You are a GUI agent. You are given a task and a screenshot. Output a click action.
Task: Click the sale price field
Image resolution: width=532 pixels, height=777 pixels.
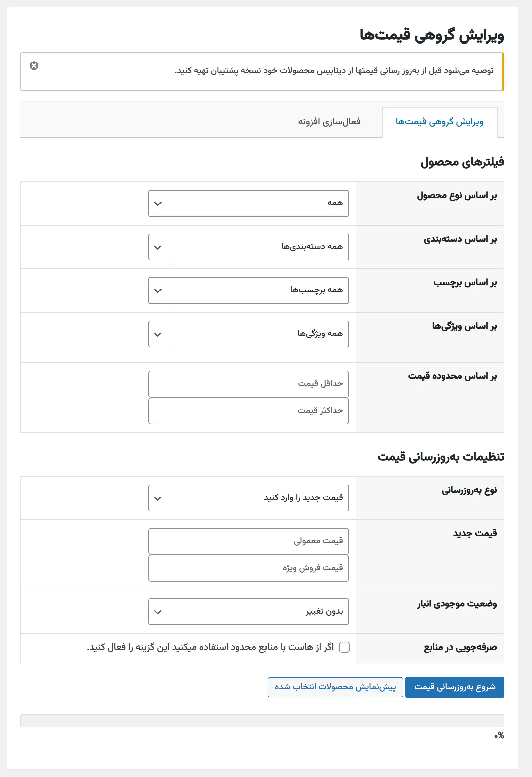pyautogui.click(x=249, y=568)
